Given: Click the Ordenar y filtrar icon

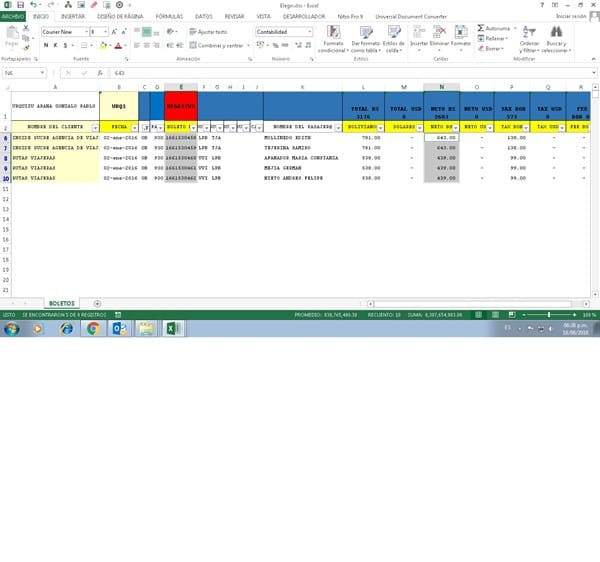Looking at the screenshot, I should click(x=530, y=33).
